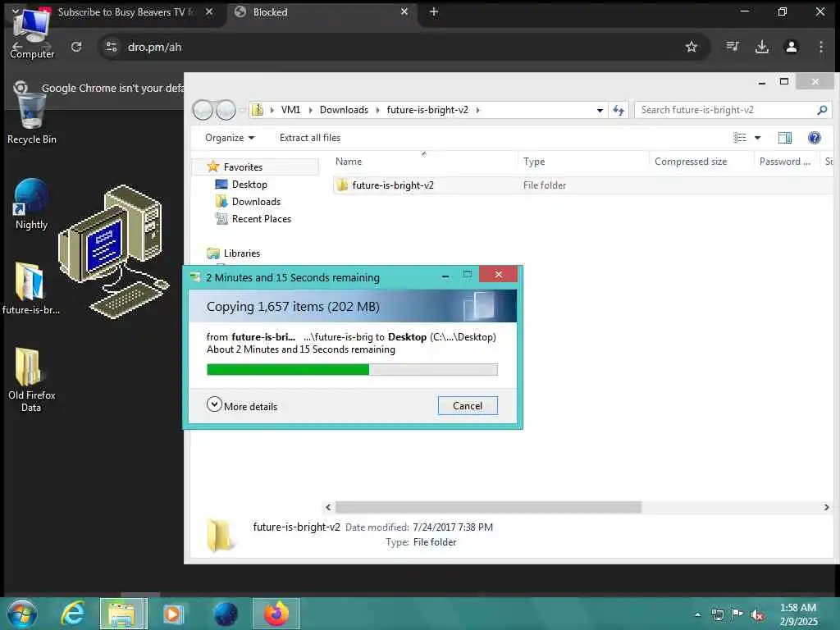Open a new Chrome tab
Image resolution: width=840 pixels, height=630 pixels.
point(434,11)
